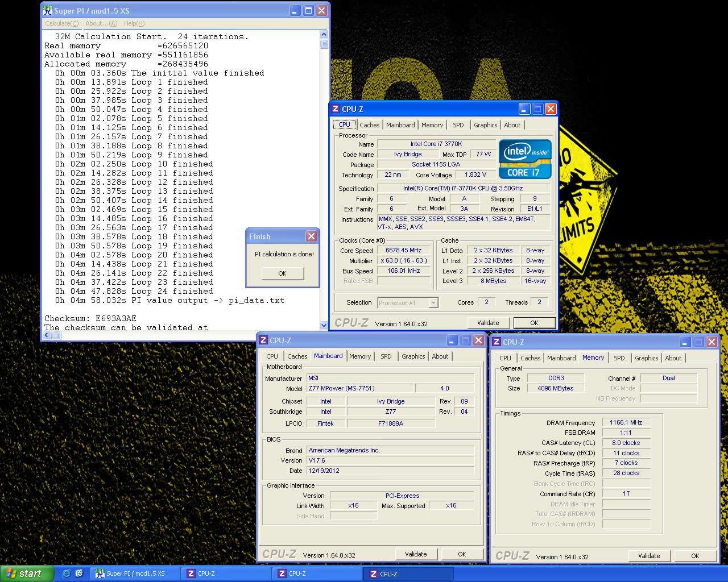Click the Core Speed 6678.45 MHz value

[404, 250]
